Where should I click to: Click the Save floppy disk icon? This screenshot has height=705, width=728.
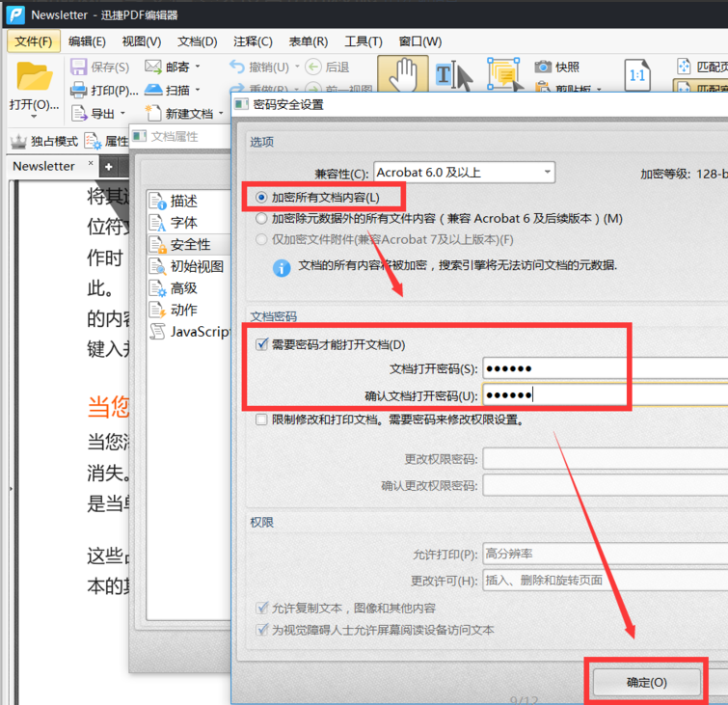click(x=78, y=67)
